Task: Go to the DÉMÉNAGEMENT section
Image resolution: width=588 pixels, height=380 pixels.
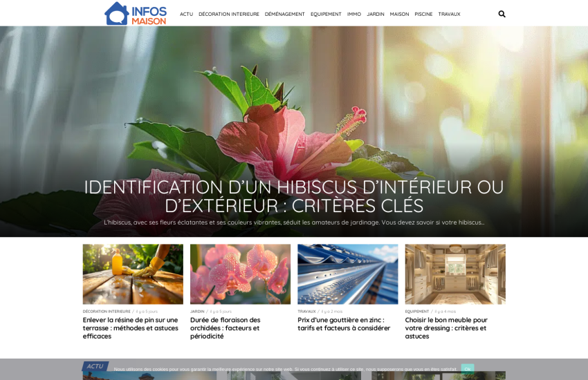Action: [284, 14]
